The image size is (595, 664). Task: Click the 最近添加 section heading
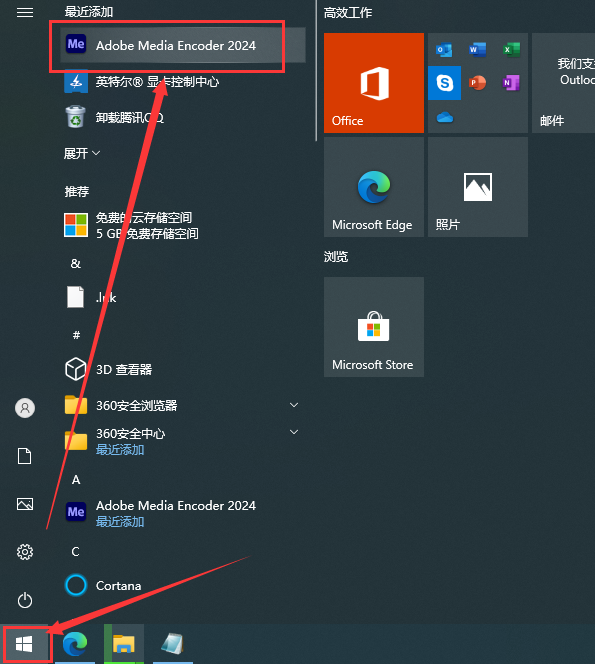click(x=89, y=11)
